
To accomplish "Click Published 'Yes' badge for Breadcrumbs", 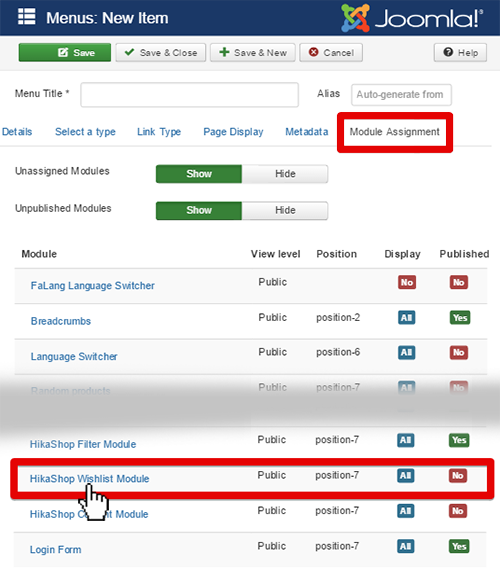I will 460,318.
